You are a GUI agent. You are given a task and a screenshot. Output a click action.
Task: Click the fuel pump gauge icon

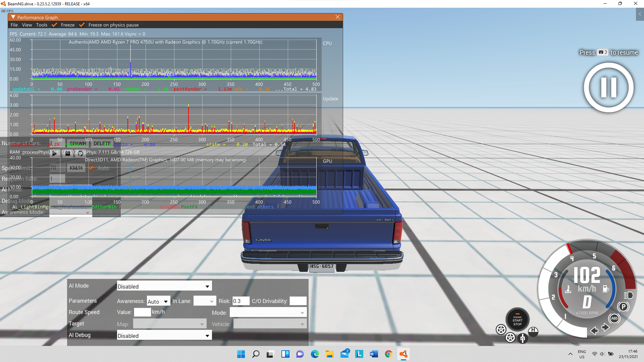click(605, 289)
